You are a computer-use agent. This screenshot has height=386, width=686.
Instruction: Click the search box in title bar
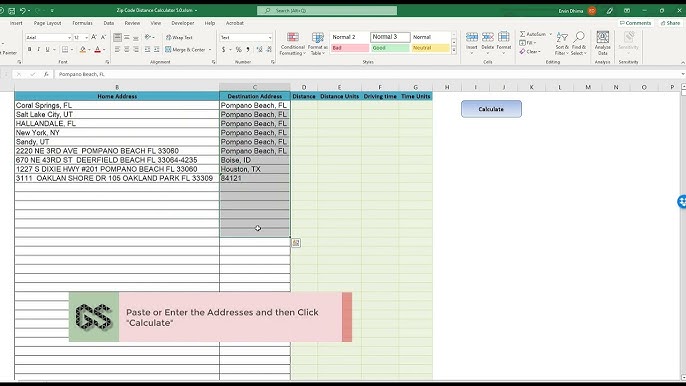[327, 11]
